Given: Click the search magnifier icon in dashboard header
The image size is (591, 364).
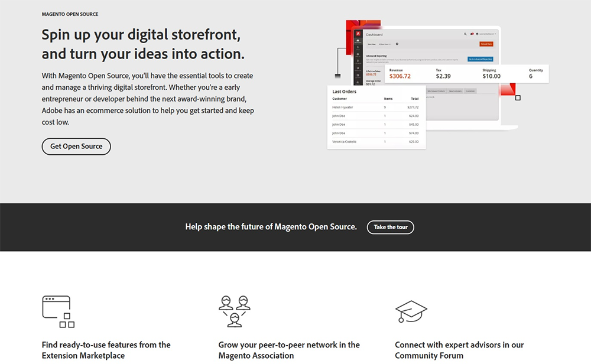Looking at the screenshot, I should pyautogui.click(x=465, y=34).
